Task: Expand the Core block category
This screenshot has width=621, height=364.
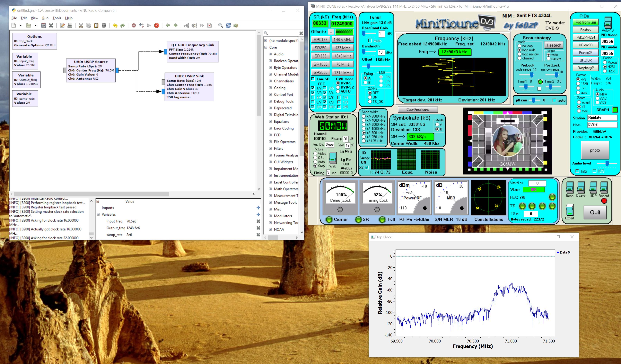Action: point(266,47)
